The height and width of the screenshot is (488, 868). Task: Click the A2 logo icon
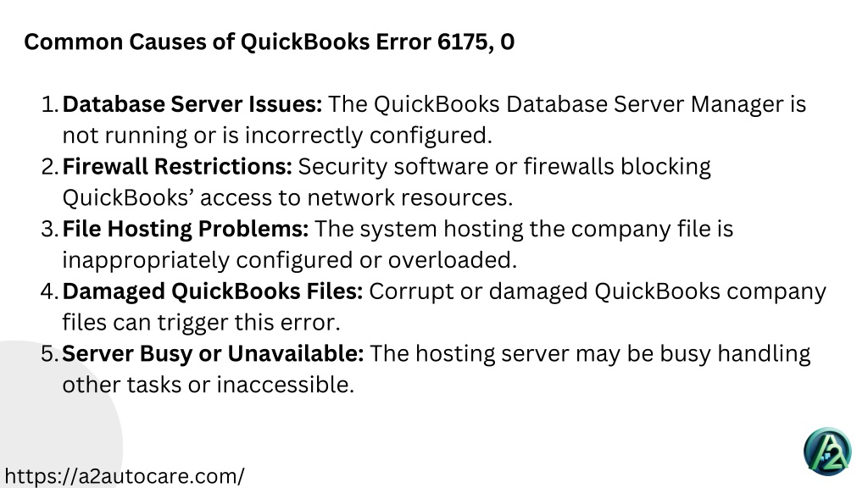point(827,452)
